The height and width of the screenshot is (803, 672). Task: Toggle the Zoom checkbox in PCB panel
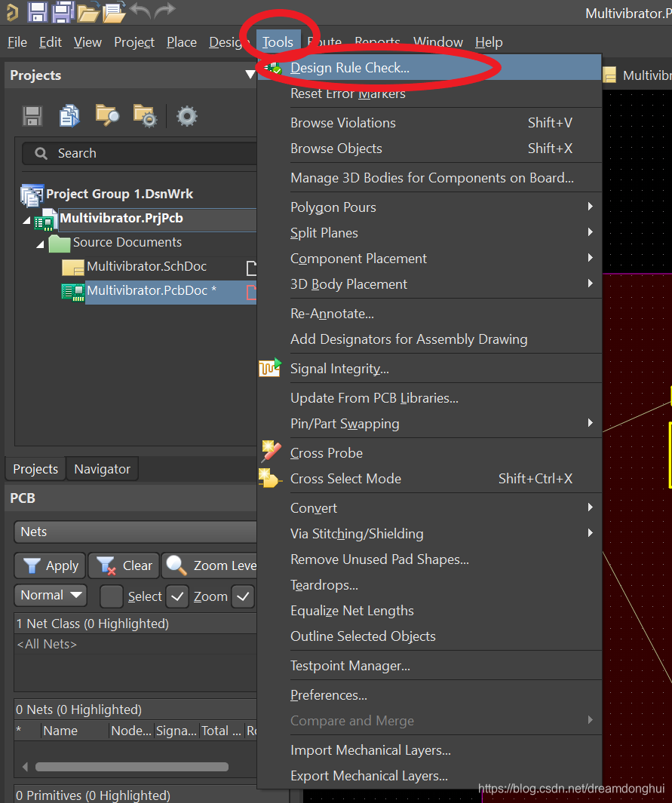pos(177,596)
